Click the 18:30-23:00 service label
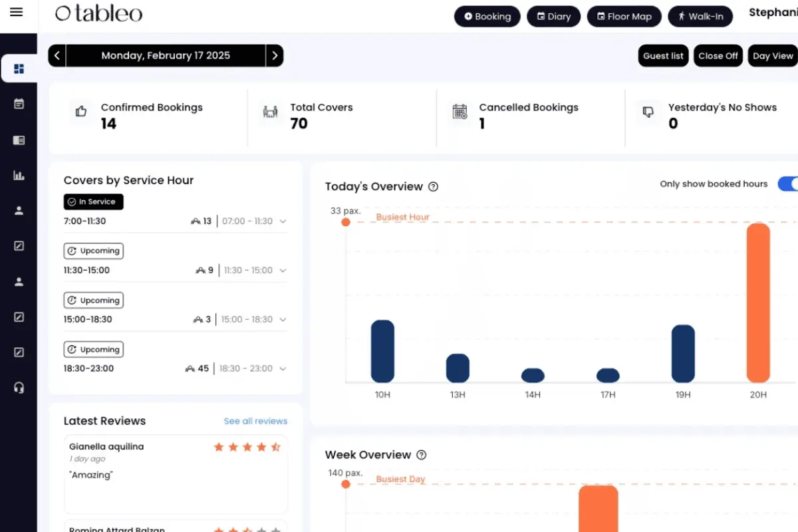The height and width of the screenshot is (532, 798). tap(88, 369)
